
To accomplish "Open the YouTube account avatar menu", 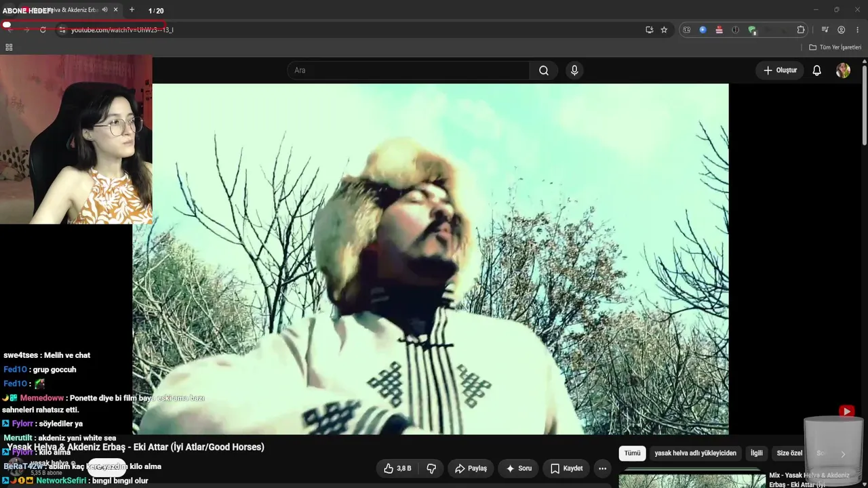I will point(843,70).
